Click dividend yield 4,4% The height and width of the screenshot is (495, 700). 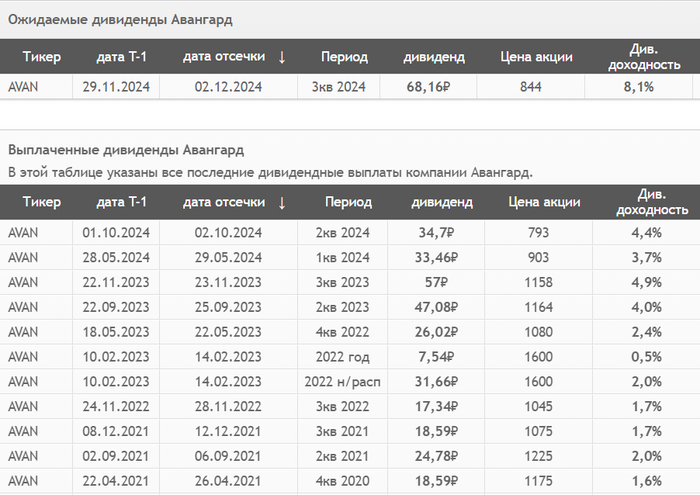click(x=646, y=233)
